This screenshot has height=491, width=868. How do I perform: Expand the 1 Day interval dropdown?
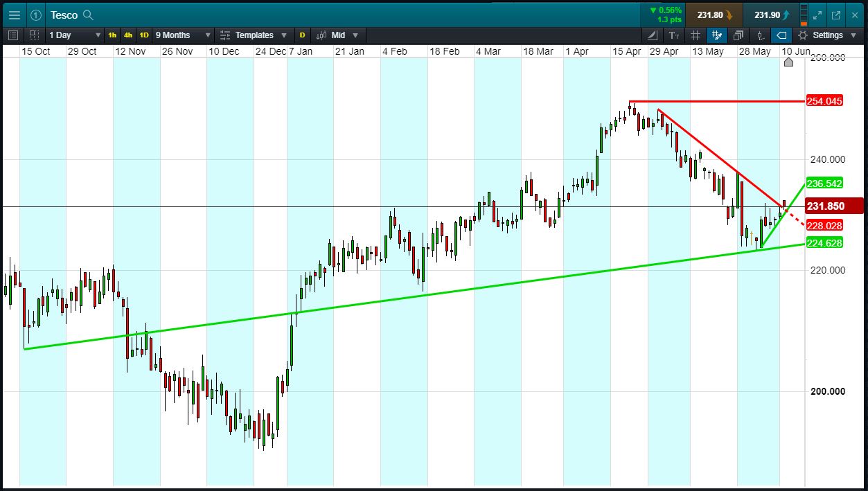coord(75,35)
